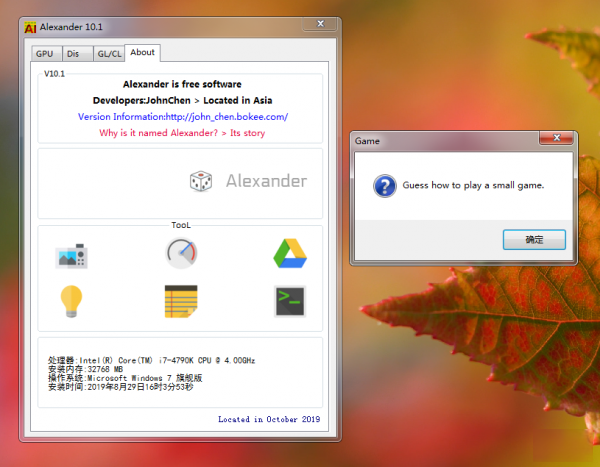Switch to the GPU tab
Screen dimensions: 600x467
pyautogui.click(x=45, y=54)
